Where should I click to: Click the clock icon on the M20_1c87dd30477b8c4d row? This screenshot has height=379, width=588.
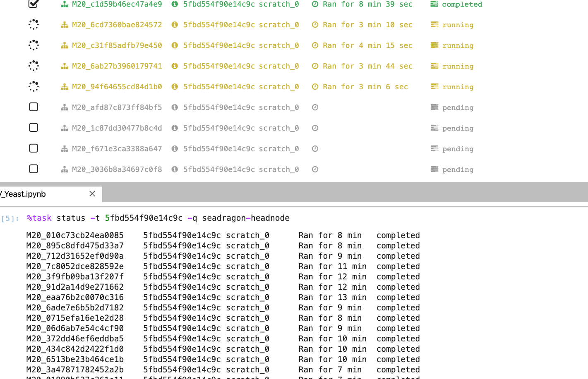[315, 128]
